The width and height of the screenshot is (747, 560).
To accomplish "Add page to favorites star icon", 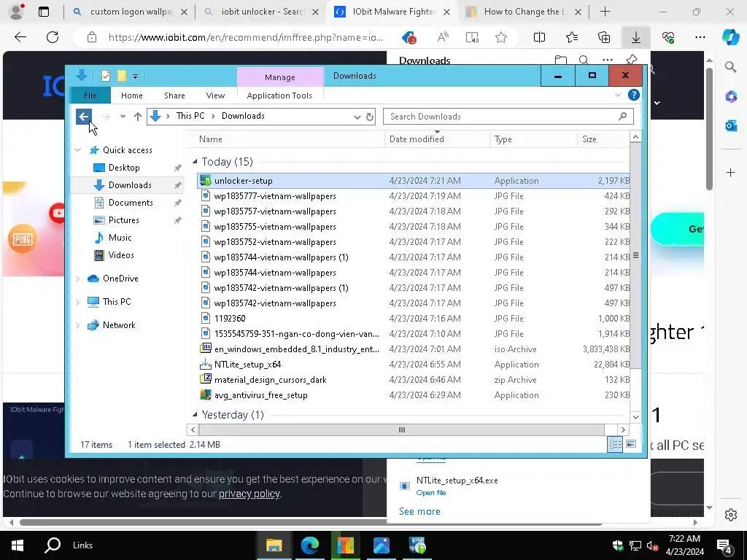I will click(500, 37).
